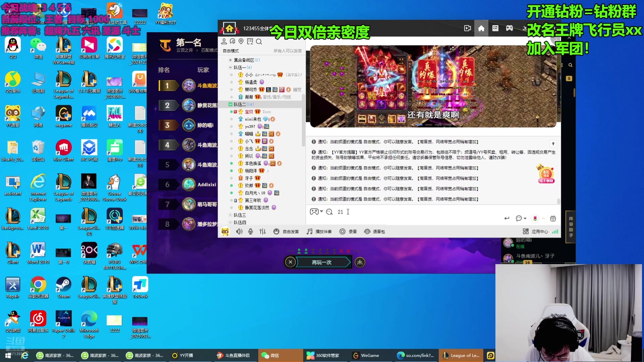Jump to top with up arrow button
The width and height of the screenshot is (644, 362).
(x=553, y=144)
